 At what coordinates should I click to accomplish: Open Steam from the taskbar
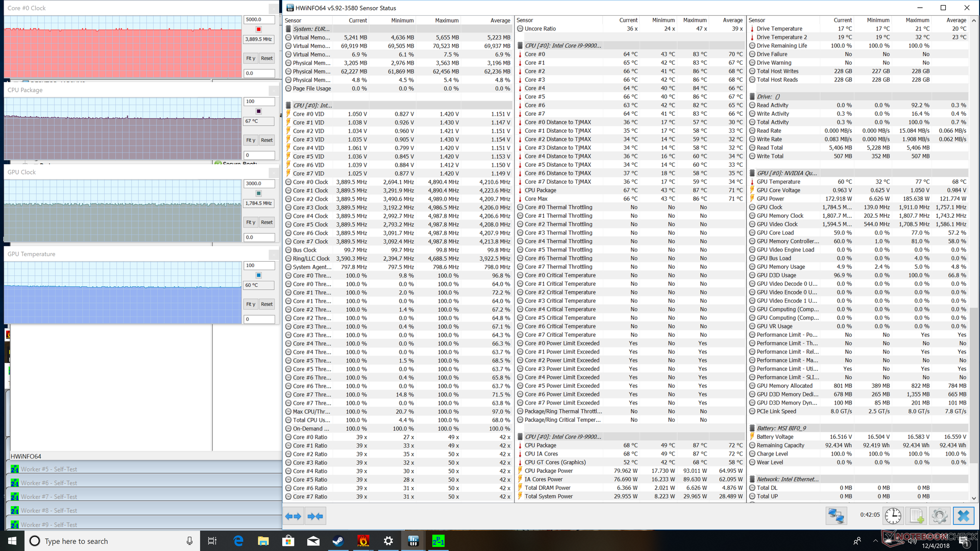pyautogui.click(x=338, y=541)
